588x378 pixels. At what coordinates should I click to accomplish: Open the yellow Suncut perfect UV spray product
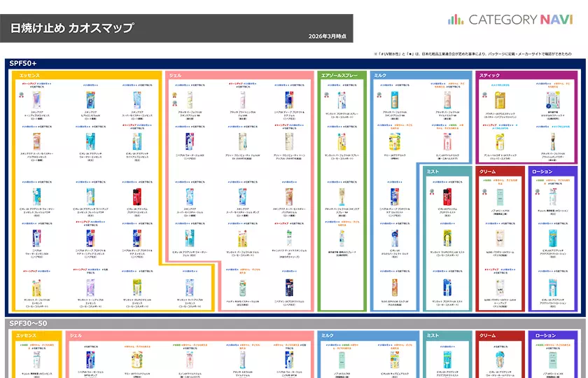[342, 141]
